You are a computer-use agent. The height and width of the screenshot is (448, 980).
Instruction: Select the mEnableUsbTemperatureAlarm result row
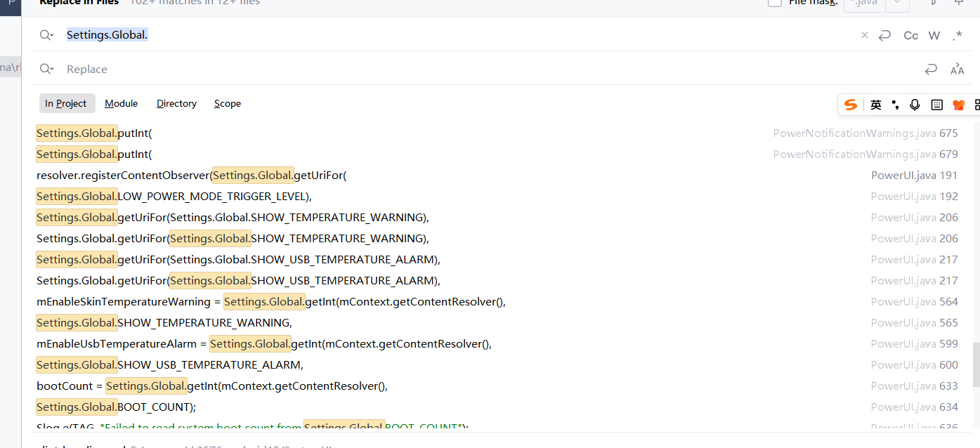point(497,343)
